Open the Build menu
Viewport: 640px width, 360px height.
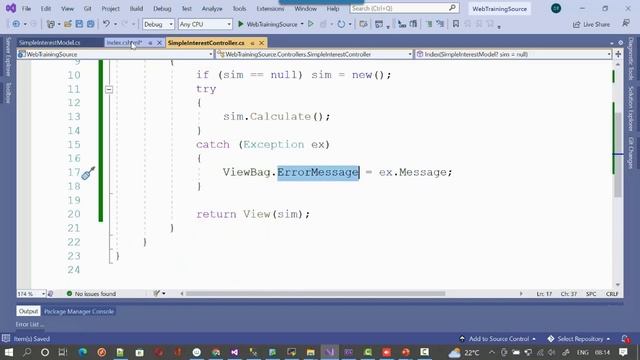(136, 9)
